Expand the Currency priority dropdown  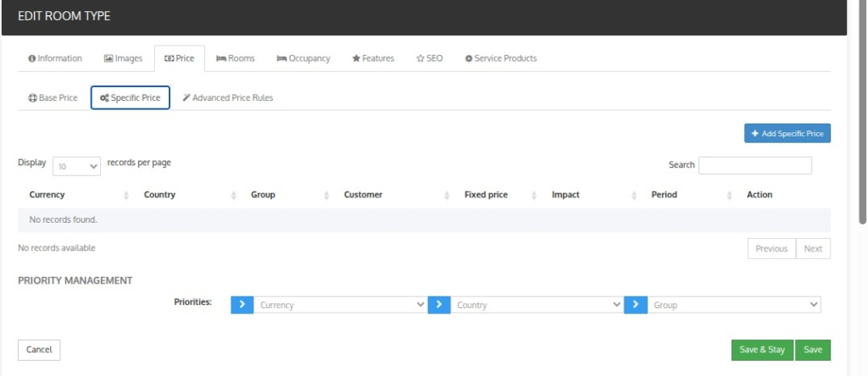click(340, 305)
